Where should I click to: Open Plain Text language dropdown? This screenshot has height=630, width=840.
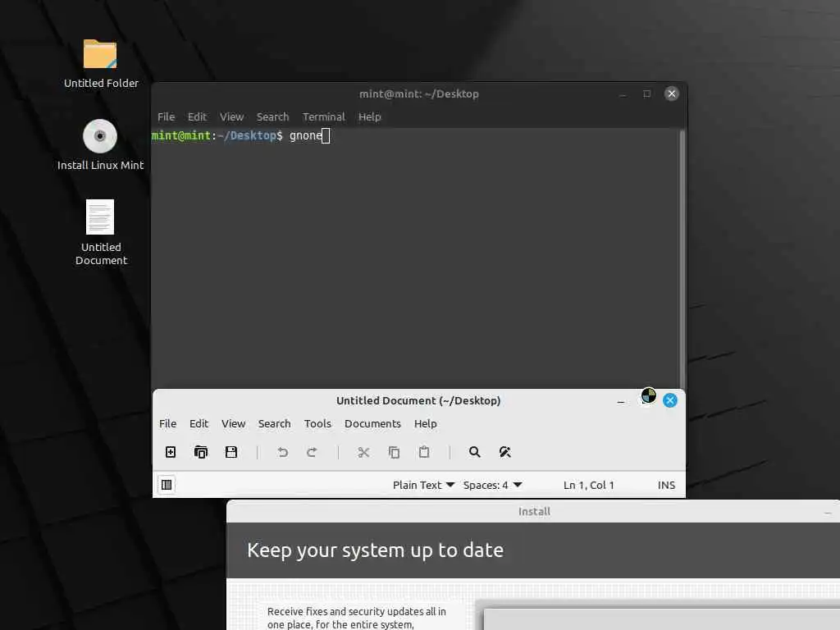coord(423,485)
